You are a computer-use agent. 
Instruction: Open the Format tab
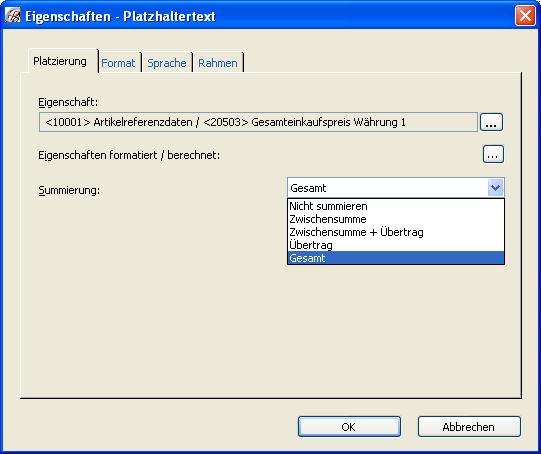click(x=118, y=63)
